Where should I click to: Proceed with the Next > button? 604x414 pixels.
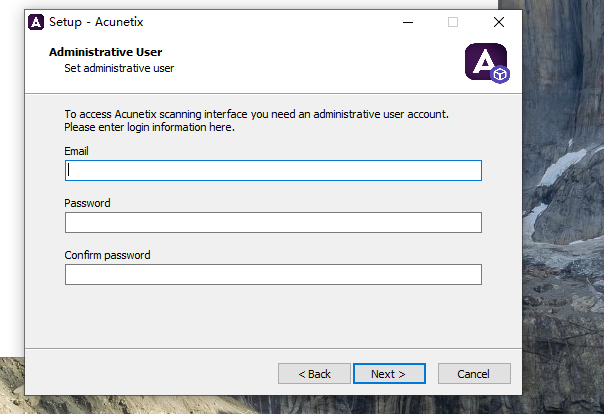(x=389, y=374)
